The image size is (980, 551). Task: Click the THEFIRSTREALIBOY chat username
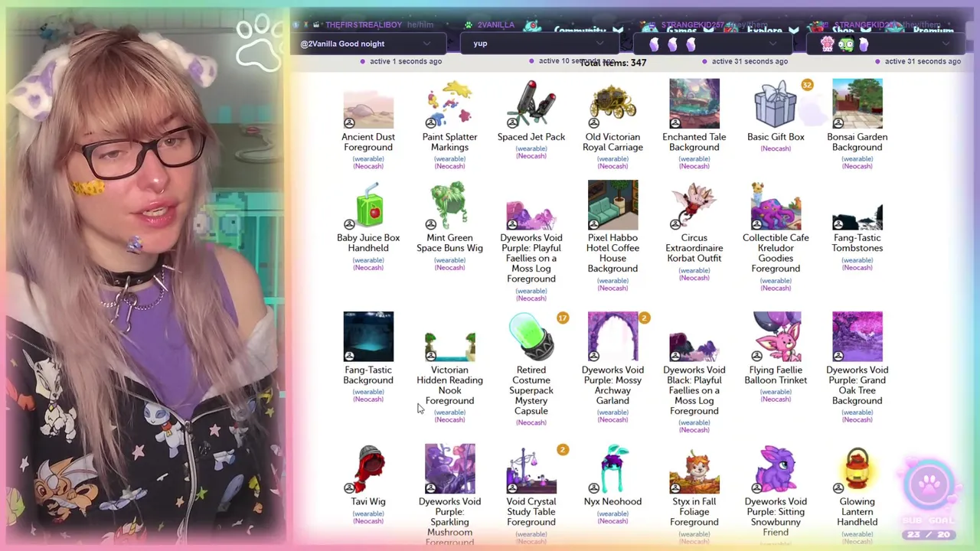pyautogui.click(x=364, y=25)
